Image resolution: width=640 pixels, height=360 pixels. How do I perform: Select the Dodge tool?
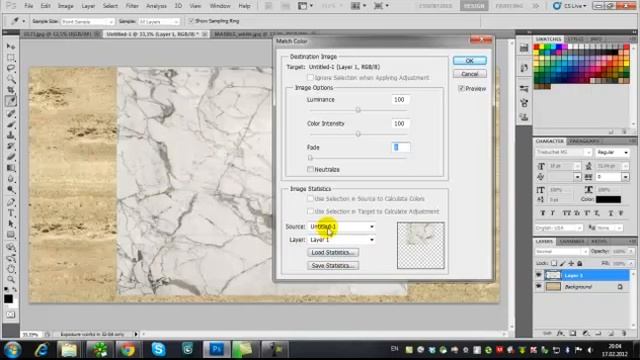click(11, 190)
